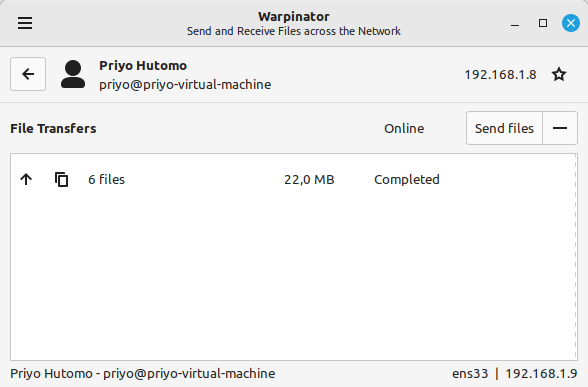Open the hamburger menu

tap(25, 23)
